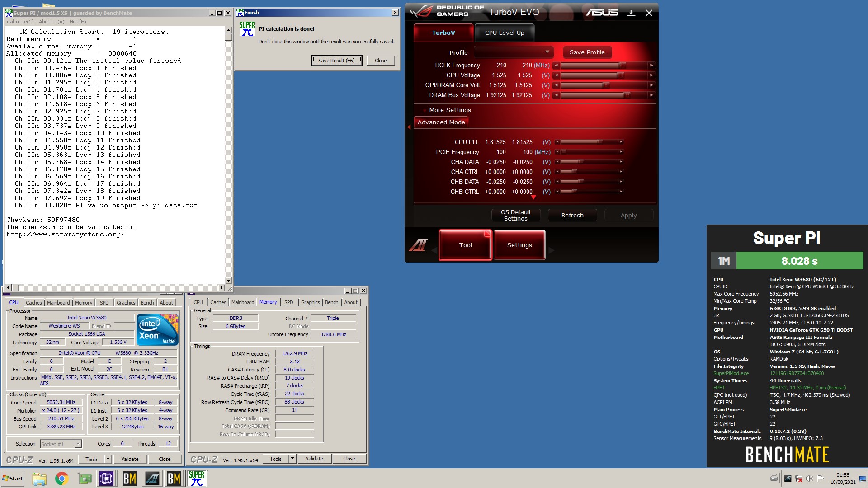Click the CPU Voltage slider track
This screenshot has height=488, width=868.
604,75
